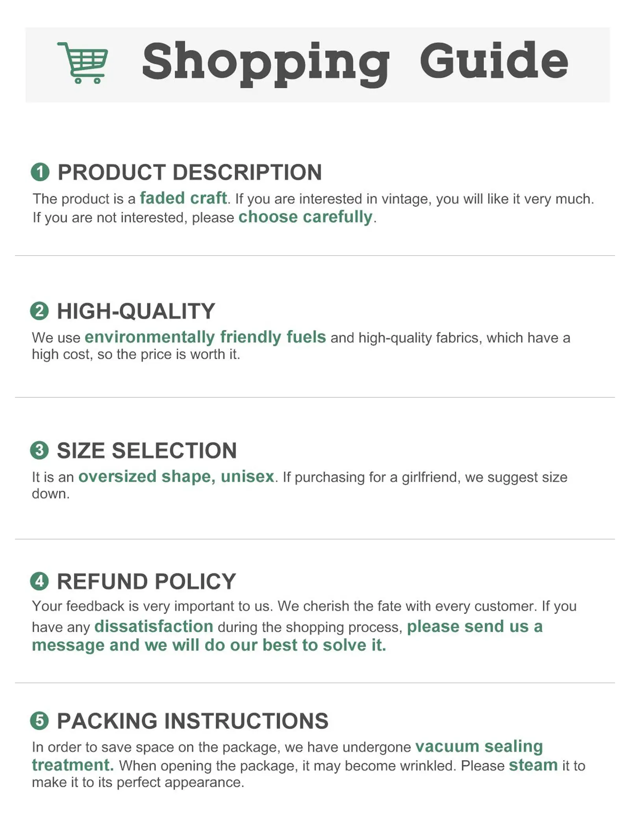630x840 pixels.
Task: Click the number 5 circle badge
Action: click(x=39, y=721)
